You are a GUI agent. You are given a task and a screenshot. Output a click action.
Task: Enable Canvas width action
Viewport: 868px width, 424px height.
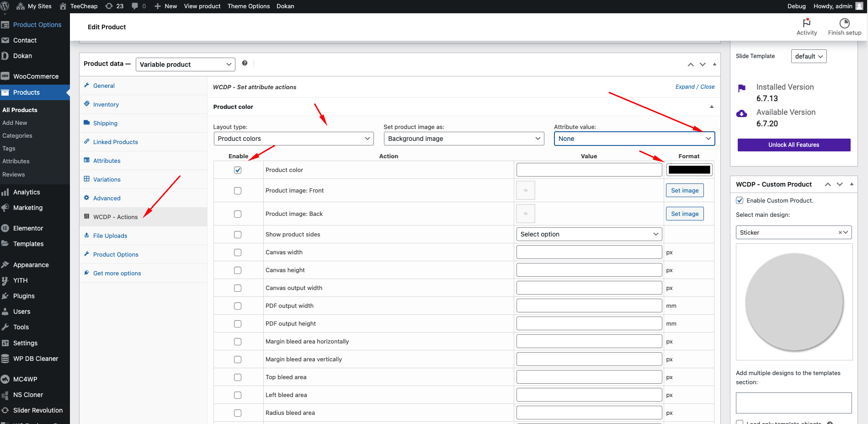(238, 252)
